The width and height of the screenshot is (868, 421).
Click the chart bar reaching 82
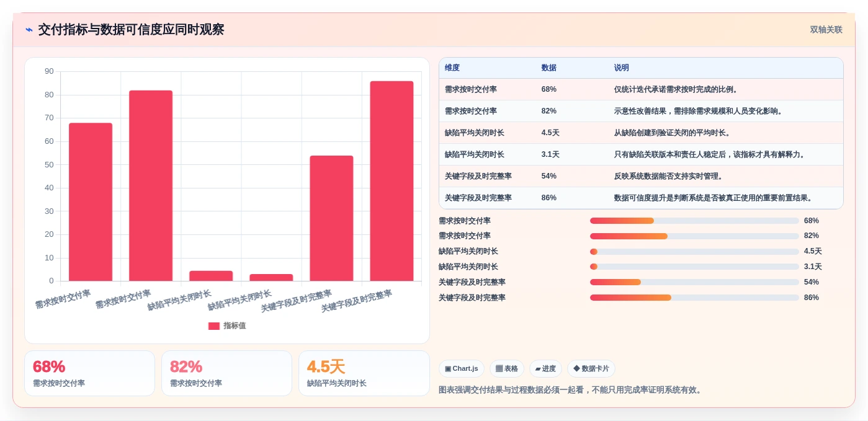151,186
